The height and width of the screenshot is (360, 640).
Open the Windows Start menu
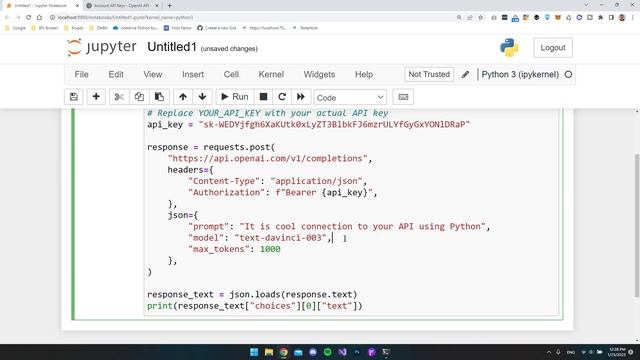[254, 352]
